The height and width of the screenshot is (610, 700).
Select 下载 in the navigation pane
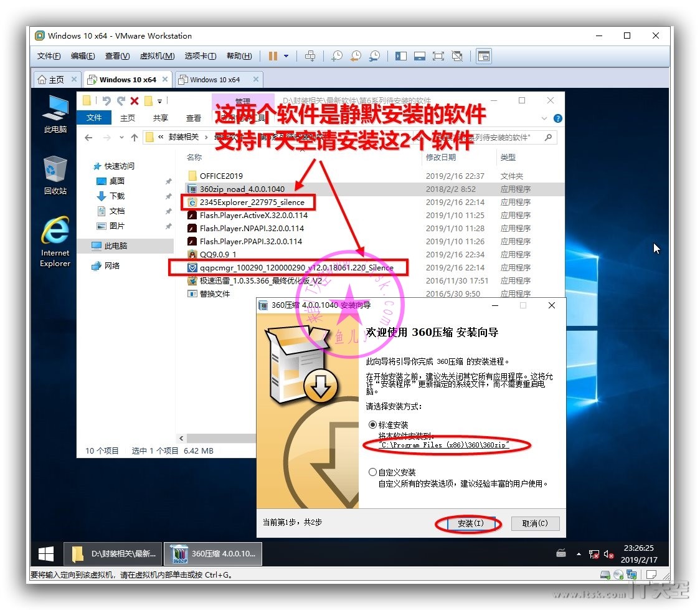[116, 196]
